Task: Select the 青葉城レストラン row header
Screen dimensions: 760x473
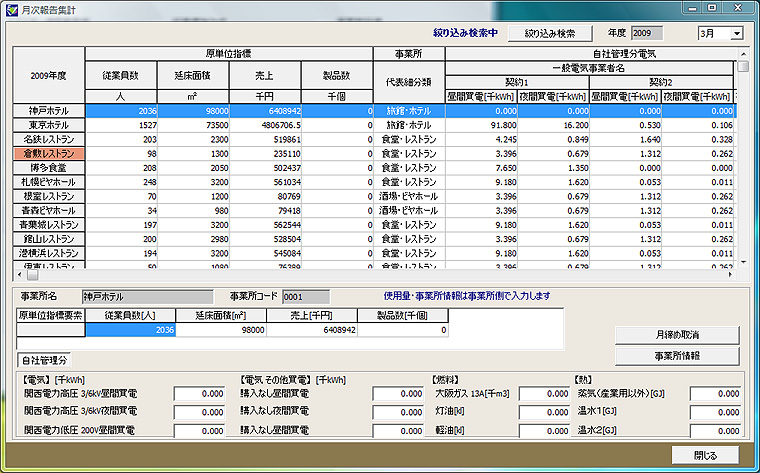Action: [x=48, y=225]
